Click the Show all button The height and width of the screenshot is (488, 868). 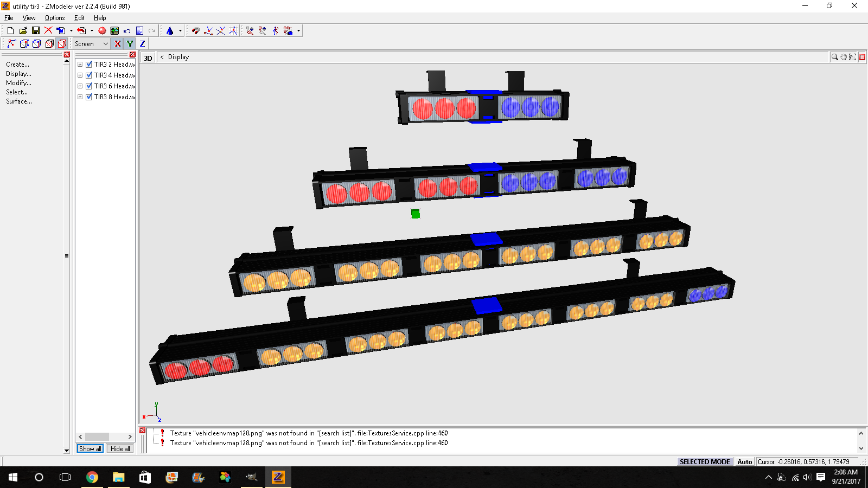(x=90, y=449)
